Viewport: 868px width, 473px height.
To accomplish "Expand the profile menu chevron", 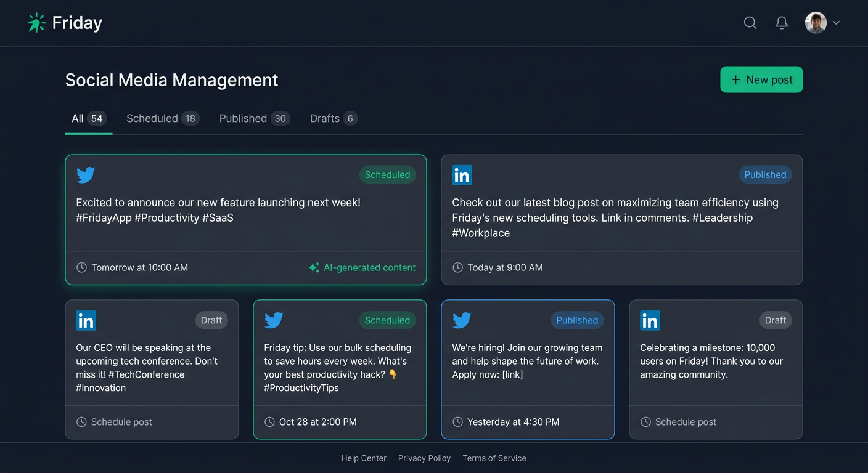I will tap(836, 23).
